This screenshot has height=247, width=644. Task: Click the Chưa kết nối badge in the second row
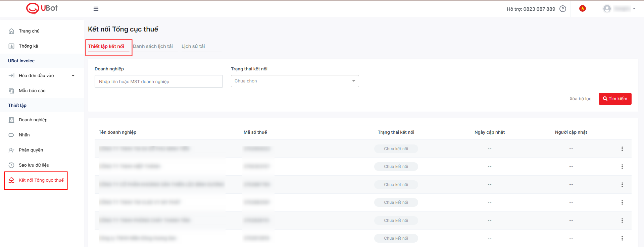click(396, 167)
